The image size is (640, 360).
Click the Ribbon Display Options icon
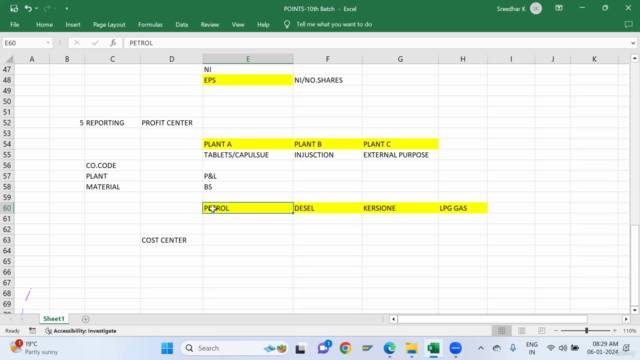559,8
